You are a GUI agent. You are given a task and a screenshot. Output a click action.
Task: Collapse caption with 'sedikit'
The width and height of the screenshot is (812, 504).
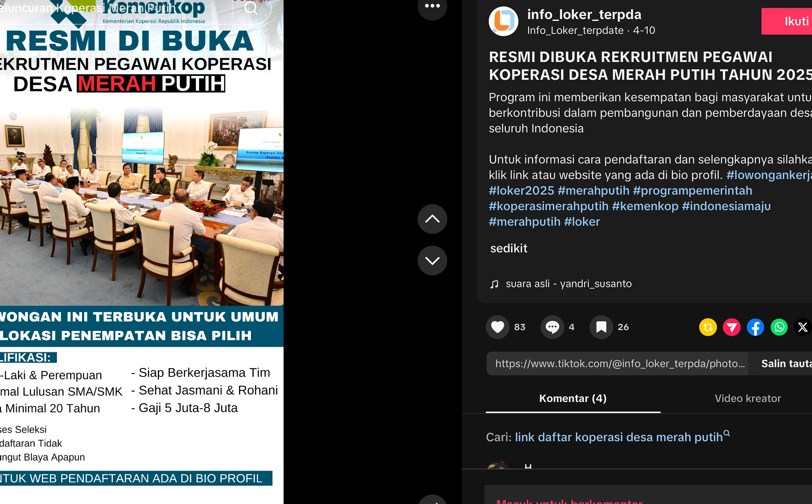(509, 248)
